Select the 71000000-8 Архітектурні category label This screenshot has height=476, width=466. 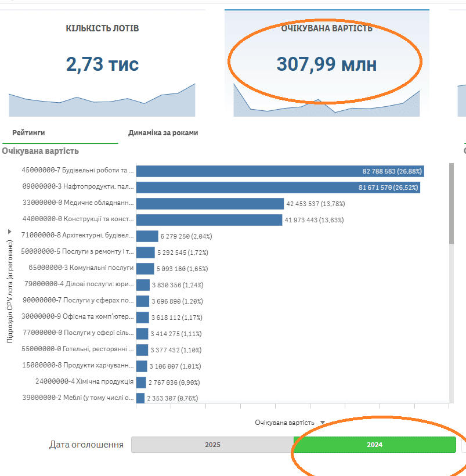78,236
